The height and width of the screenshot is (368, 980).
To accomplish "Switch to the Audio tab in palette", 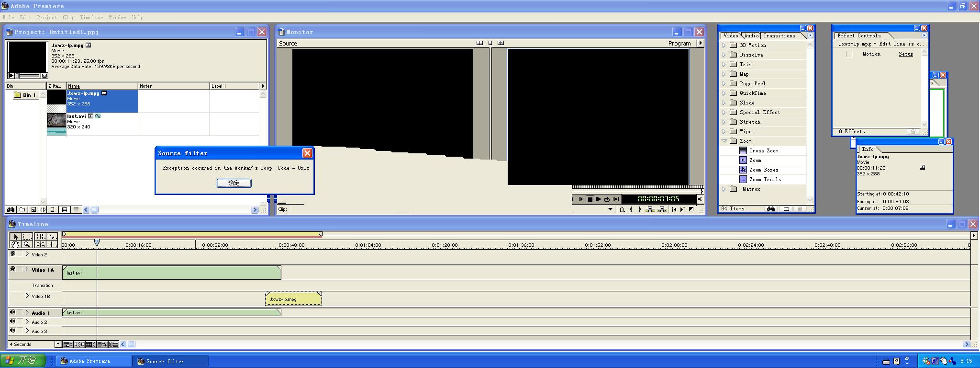I will click(751, 35).
